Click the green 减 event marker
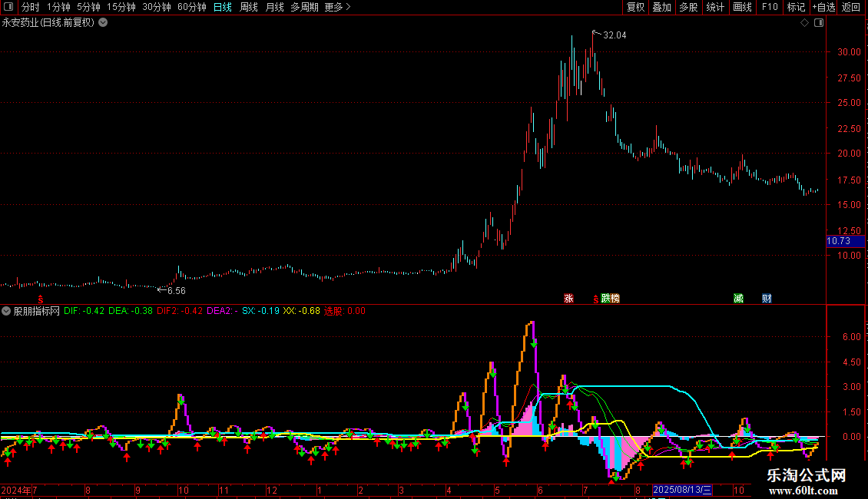This screenshot has height=499, width=868. (x=738, y=299)
